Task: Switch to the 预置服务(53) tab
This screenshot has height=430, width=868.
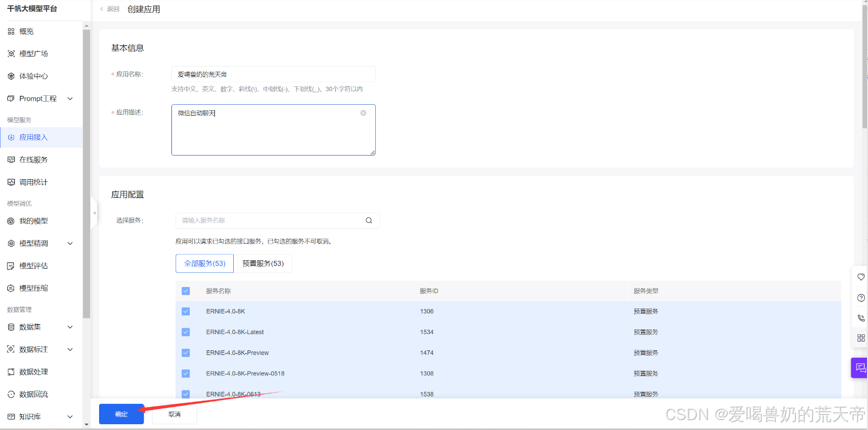Action: pyautogui.click(x=263, y=263)
